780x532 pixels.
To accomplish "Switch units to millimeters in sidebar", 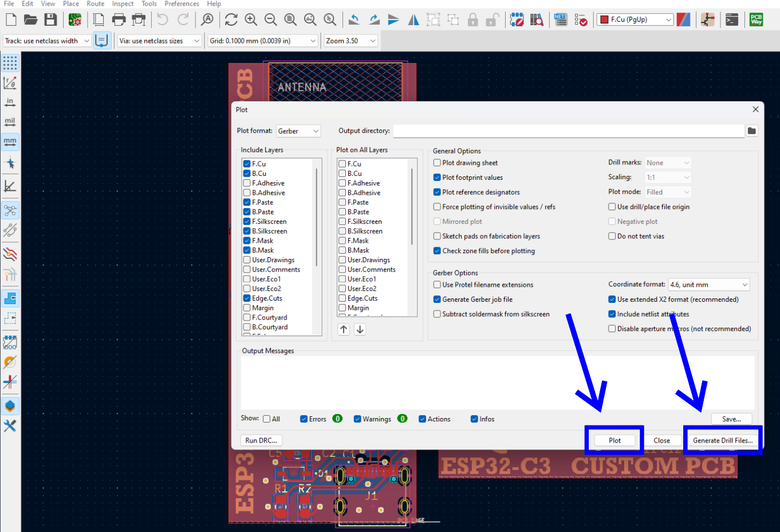I will tap(10, 141).
